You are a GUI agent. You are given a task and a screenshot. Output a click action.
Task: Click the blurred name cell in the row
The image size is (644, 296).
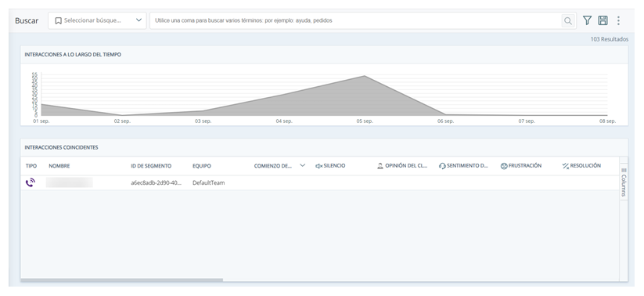(69, 182)
